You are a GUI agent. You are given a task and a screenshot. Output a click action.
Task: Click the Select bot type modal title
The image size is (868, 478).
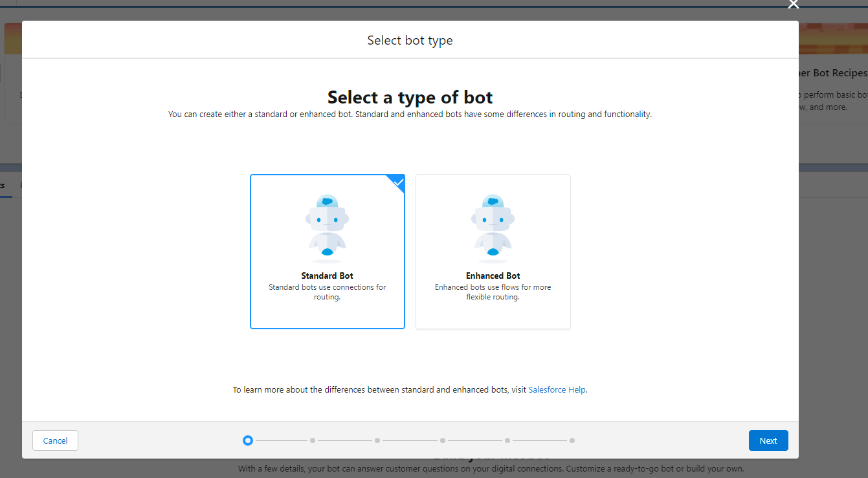coord(410,39)
